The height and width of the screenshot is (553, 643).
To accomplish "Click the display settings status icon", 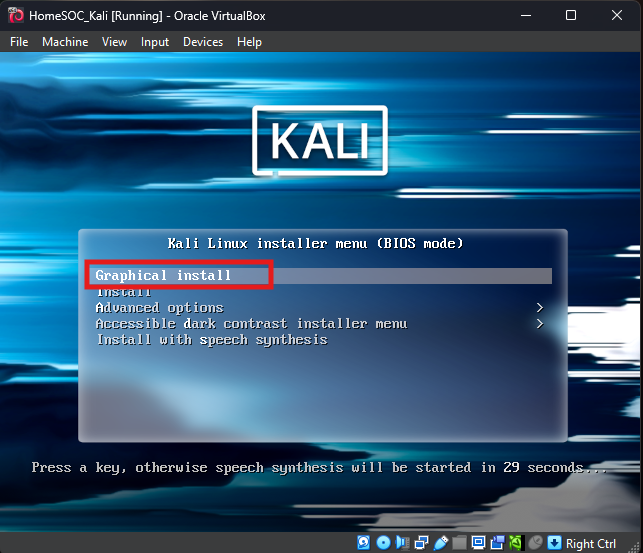I will pyautogui.click(x=478, y=543).
